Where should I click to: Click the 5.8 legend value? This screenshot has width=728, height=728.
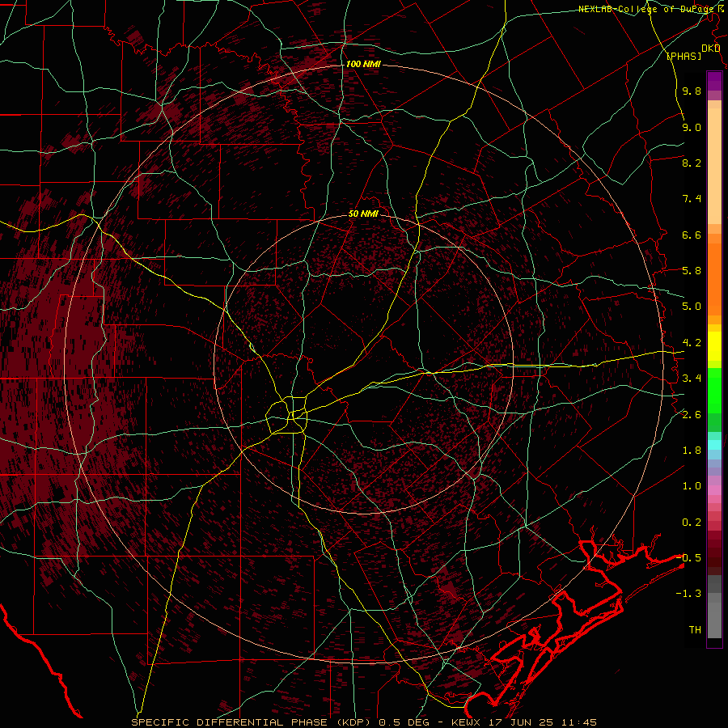coord(692,271)
